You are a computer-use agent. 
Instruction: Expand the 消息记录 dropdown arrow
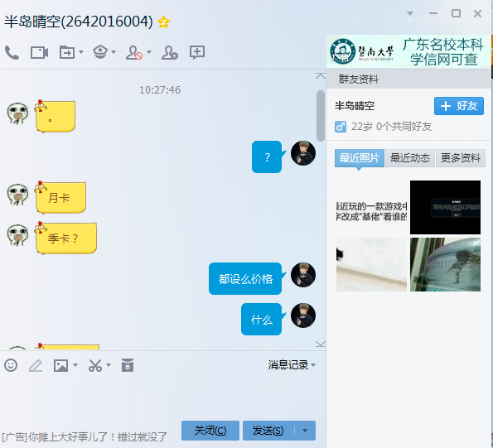pos(313,365)
